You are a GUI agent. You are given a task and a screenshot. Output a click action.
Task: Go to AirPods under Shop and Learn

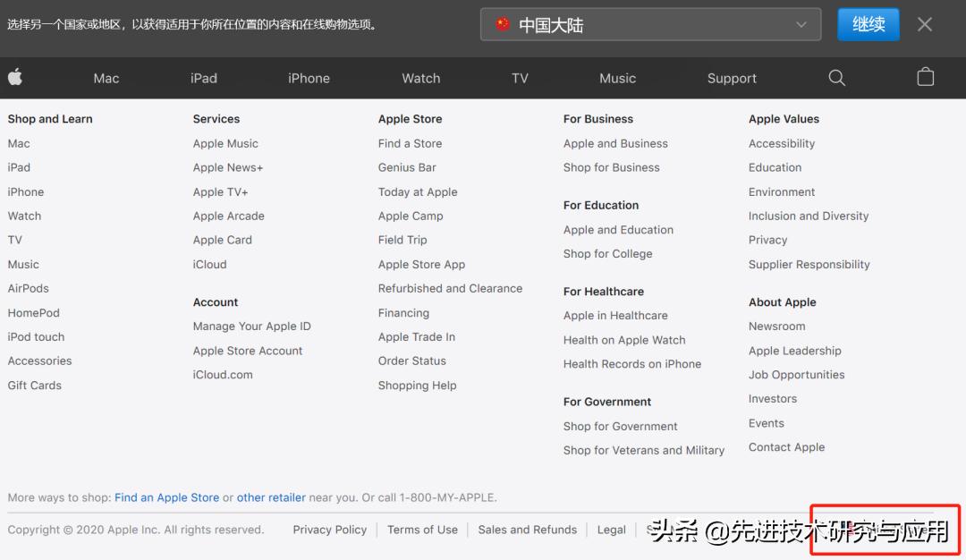click(x=28, y=288)
